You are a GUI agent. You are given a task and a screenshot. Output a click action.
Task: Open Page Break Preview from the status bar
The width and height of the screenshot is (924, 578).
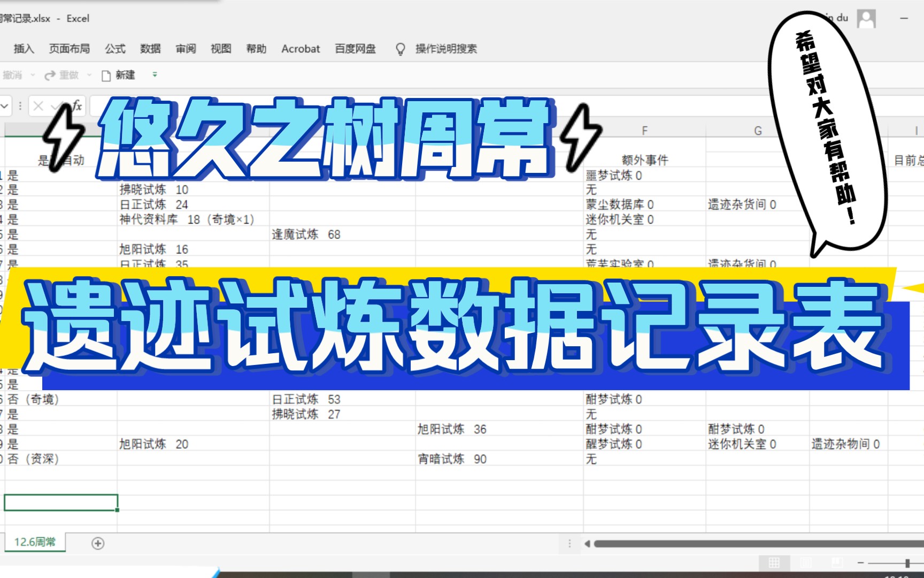point(837,562)
